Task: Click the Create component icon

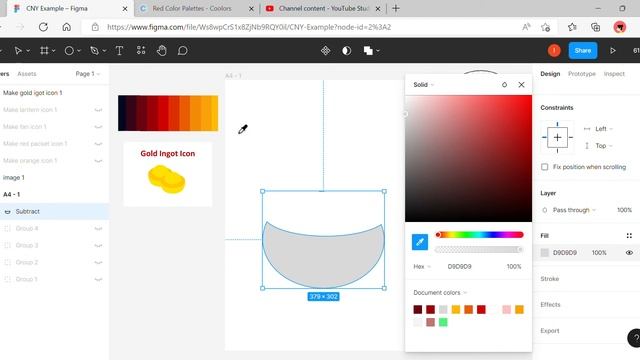Action: [x=325, y=51]
